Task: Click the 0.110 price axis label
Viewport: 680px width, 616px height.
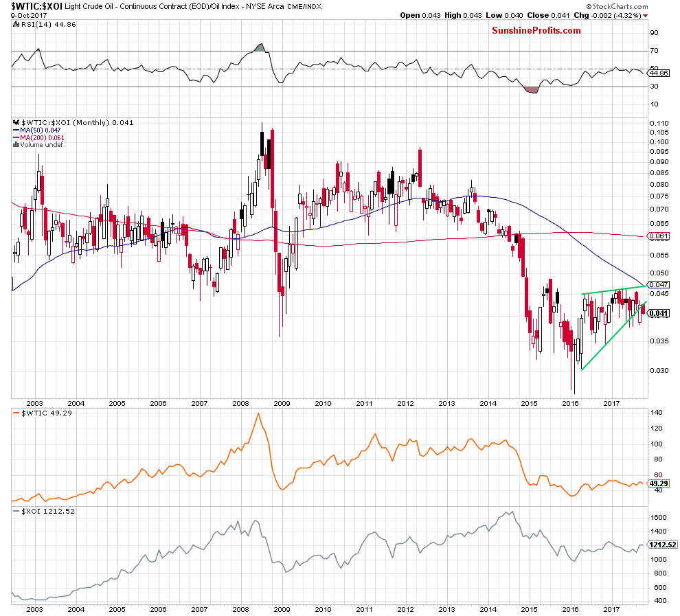Action: 659,123
